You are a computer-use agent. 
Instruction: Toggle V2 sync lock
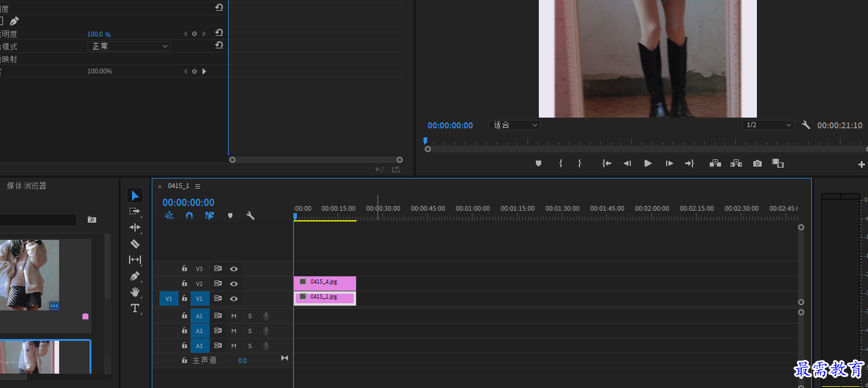pyautogui.click(x=218, y=284)
